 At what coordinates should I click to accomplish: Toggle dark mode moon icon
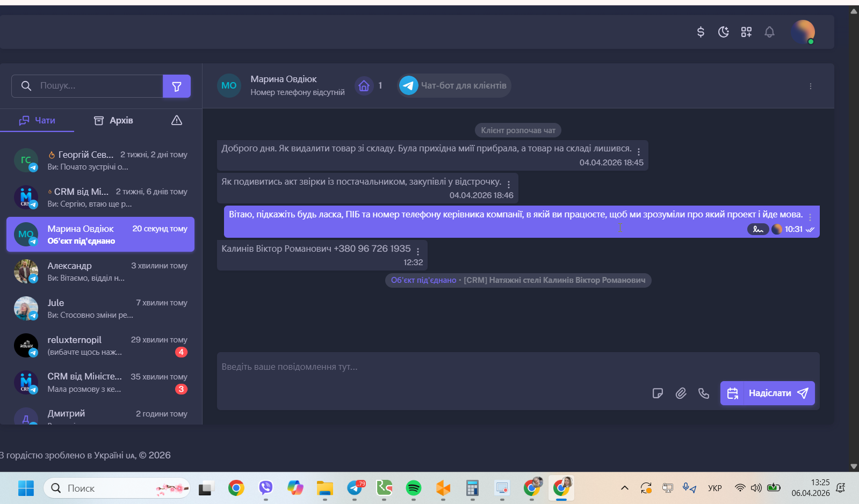[x=724, y=32]
